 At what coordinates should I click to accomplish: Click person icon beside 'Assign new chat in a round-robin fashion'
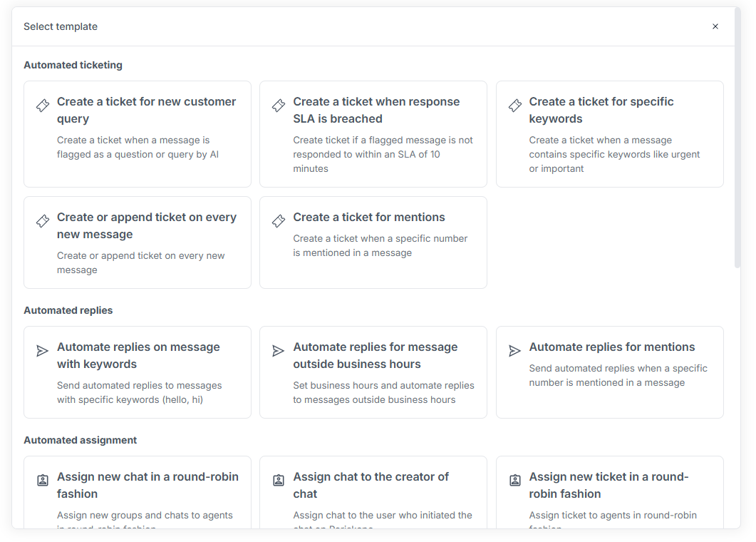coord(43,480)
